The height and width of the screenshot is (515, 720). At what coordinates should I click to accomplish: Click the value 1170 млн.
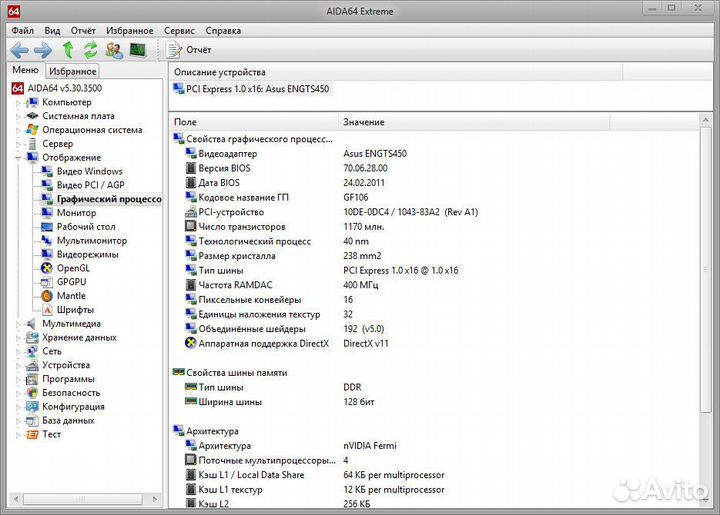[x=364, y=227]
